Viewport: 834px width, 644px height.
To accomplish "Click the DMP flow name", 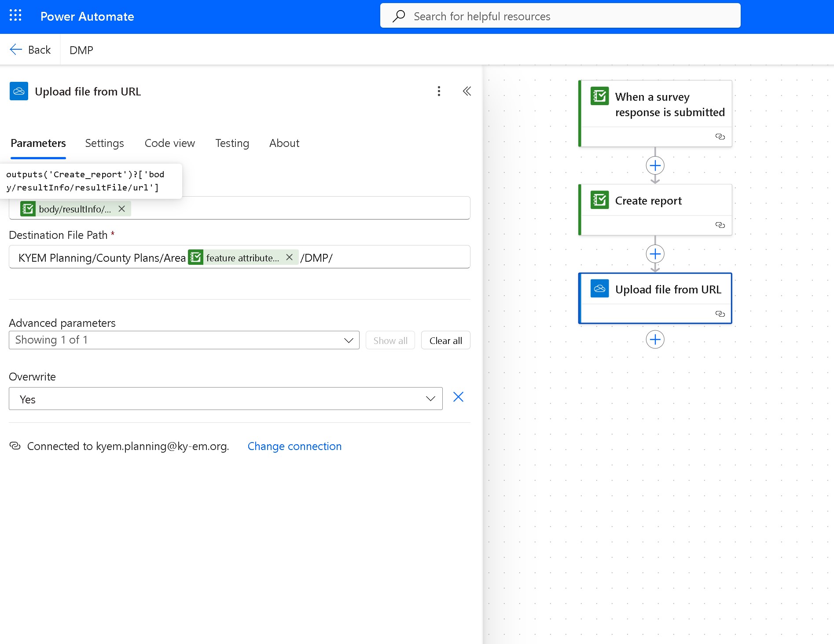I will click(x=81, y=50).
